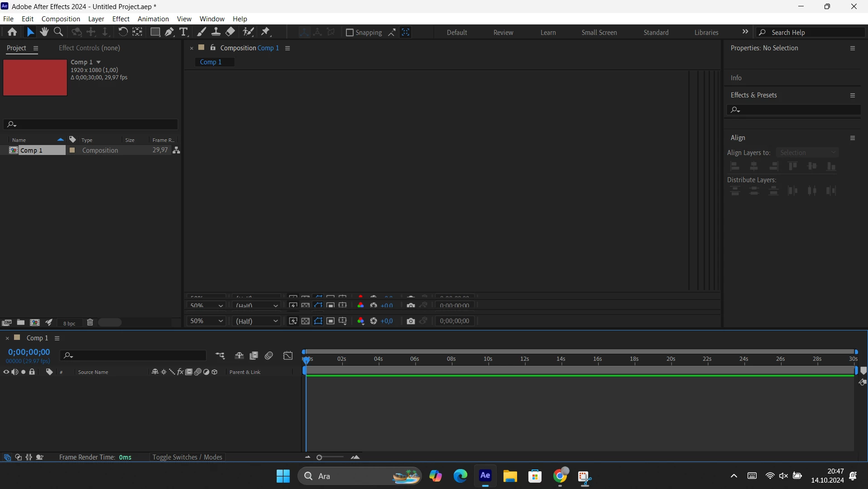Open the Animation menu
Screen dimensions: 868x489
tap(153, 19)
